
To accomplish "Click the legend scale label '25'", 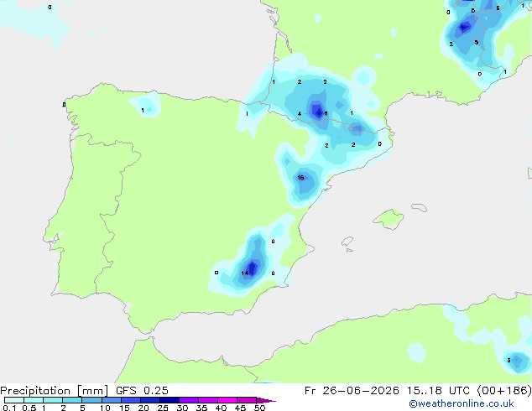I will [x=163, y=408].
